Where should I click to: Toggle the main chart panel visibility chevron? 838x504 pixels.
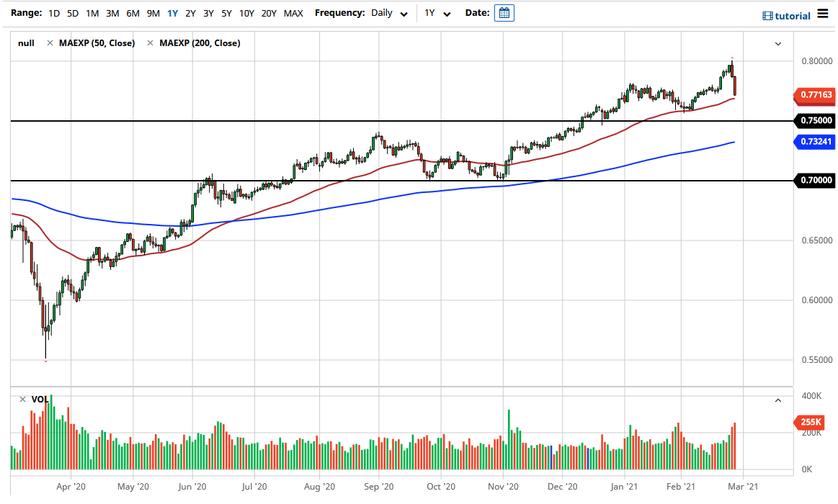777,43
